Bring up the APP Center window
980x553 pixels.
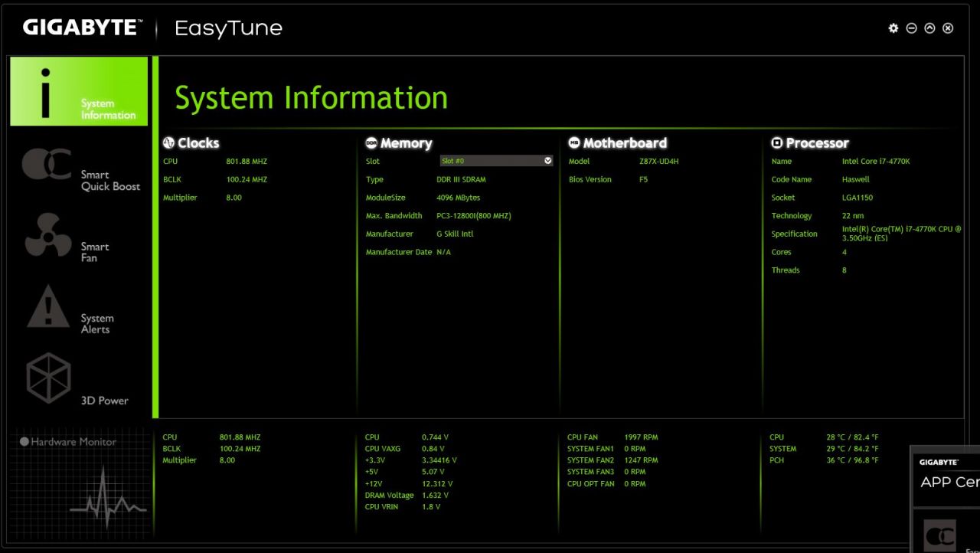(x=949, y=482)
